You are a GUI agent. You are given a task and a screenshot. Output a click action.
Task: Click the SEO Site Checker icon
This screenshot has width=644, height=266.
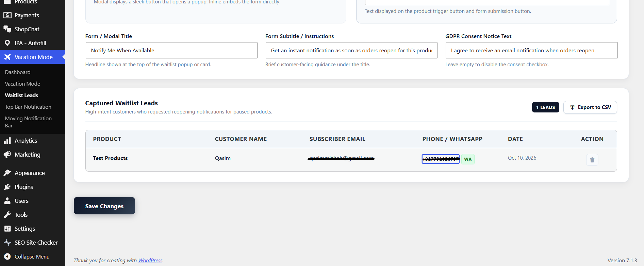pos(7,243)
